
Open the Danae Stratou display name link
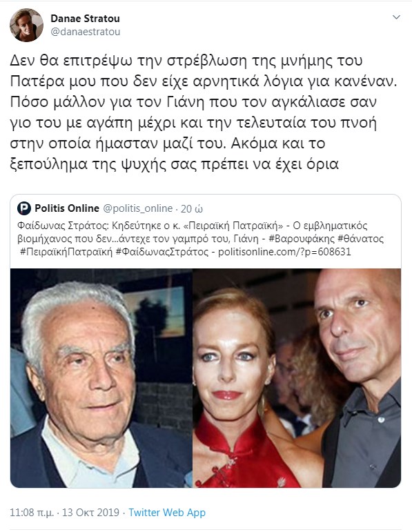pyautogui.click(x=85, y=19)
